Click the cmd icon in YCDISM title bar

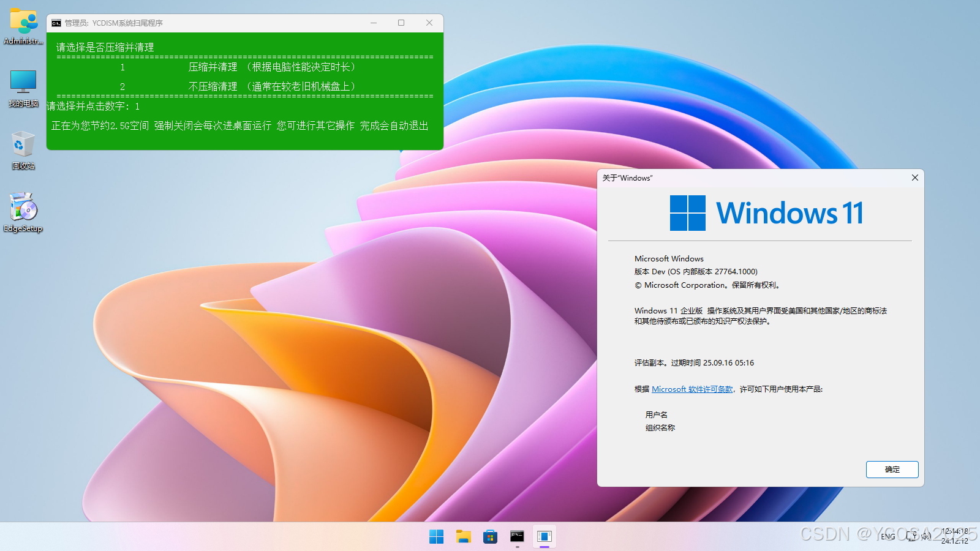56,23
